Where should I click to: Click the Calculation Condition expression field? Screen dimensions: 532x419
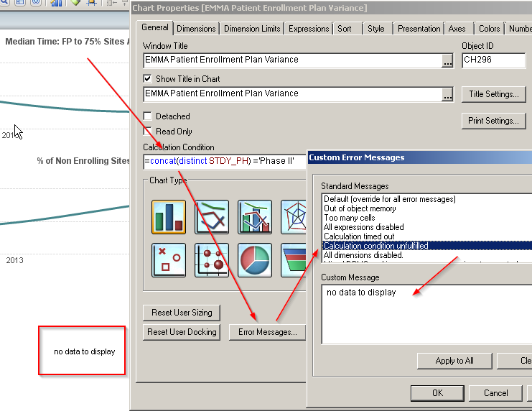point(225,161)
